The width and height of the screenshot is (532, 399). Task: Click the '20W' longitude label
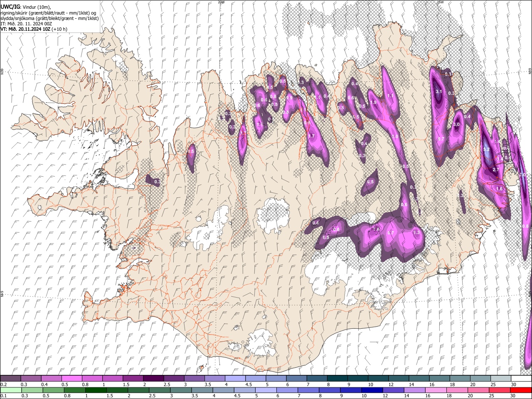click(221, 2)
